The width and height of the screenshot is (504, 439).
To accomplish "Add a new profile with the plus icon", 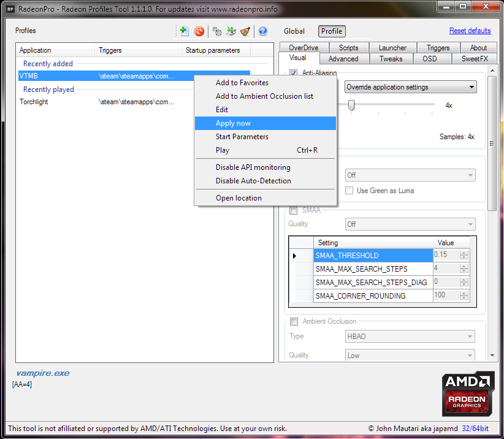I will [184, 31].
